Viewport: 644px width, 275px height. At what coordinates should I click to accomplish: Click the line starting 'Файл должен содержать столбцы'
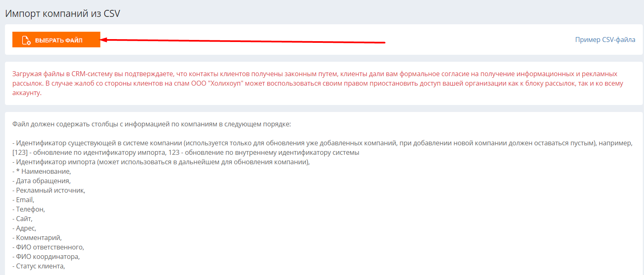click(152, 124)
